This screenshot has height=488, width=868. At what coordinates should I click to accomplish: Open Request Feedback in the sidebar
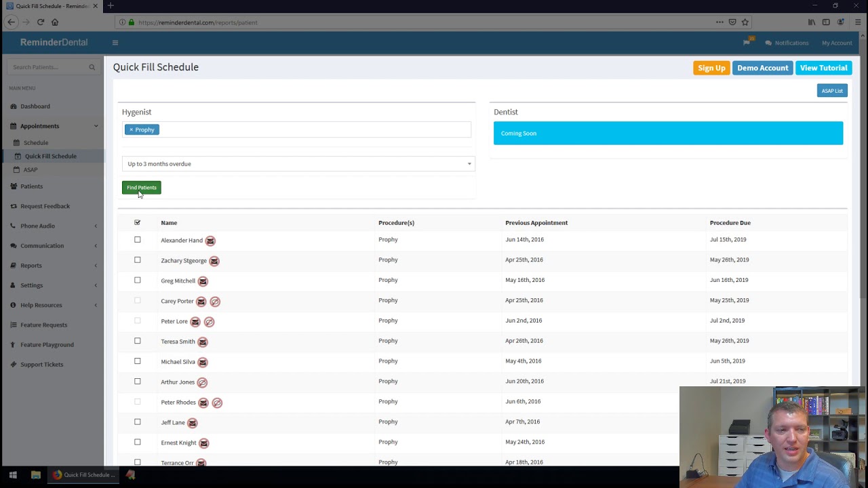[x=45, y=206]
